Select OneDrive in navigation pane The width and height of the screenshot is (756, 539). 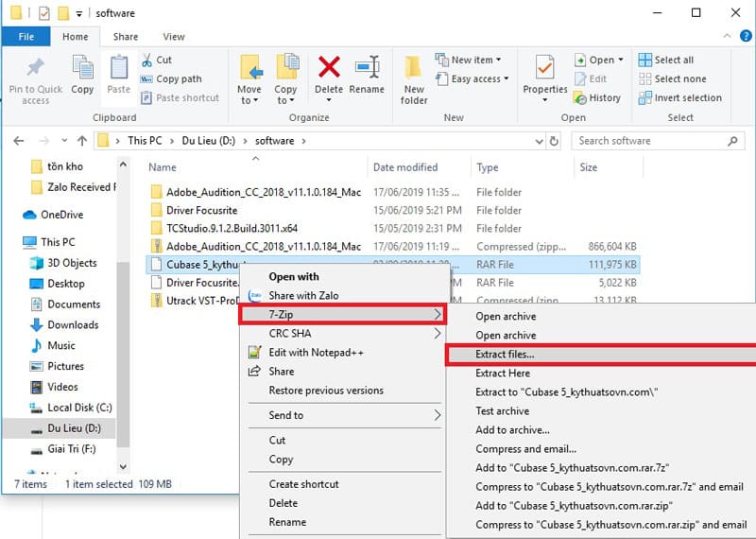click(53, 215)
